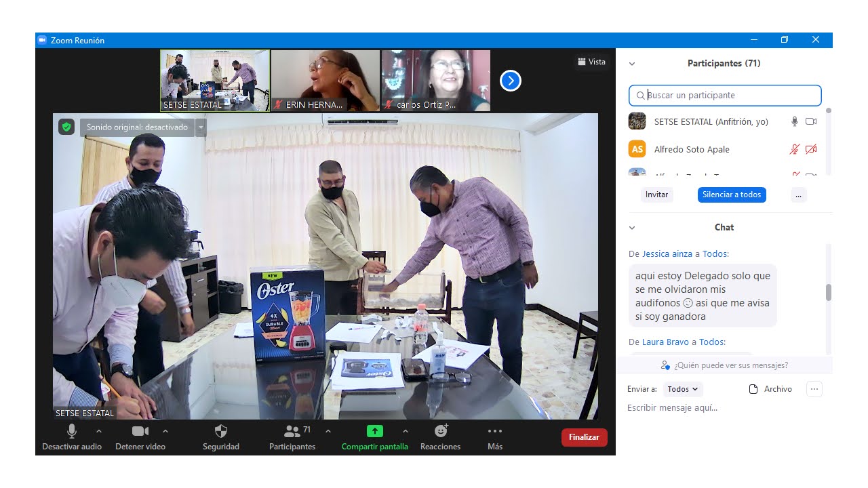
Task: Toggle SETSE ESTATAL microphone in participants list
Action: 795,122
